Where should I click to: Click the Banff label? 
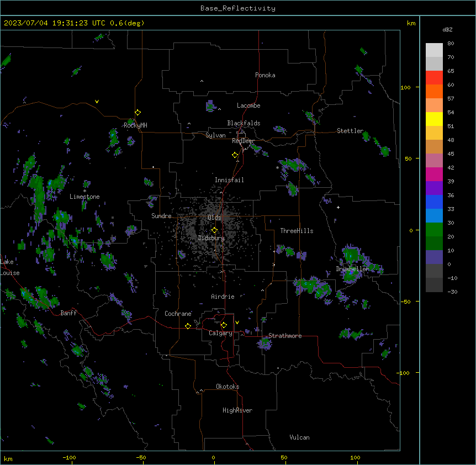[68, 313]
